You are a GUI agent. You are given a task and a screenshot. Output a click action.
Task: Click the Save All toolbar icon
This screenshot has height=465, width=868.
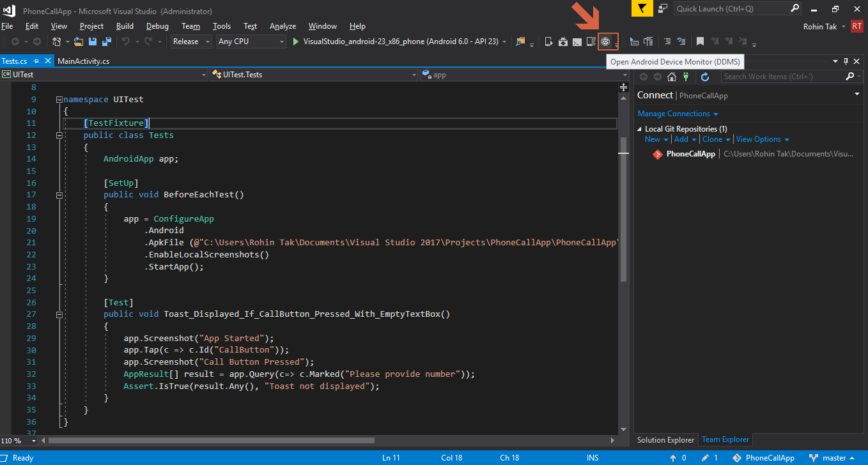(x=107, y=42)
